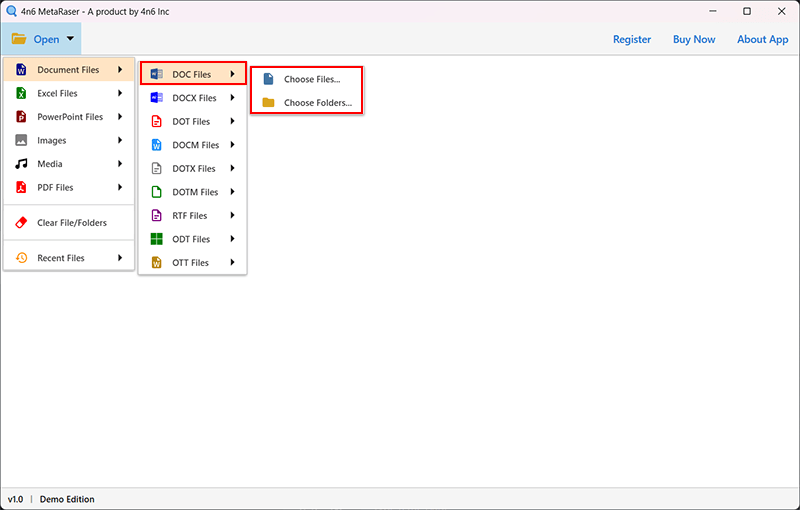Click the music note Media icon

click(21, 164)
